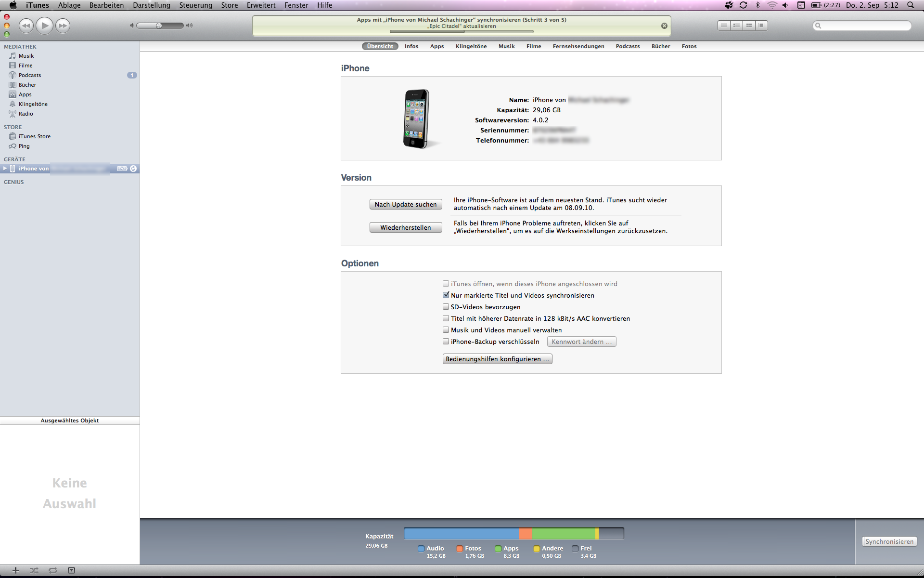Click the Previous track button
The height and width of the screenshot is (578, 924).
[x=26, y=26]
